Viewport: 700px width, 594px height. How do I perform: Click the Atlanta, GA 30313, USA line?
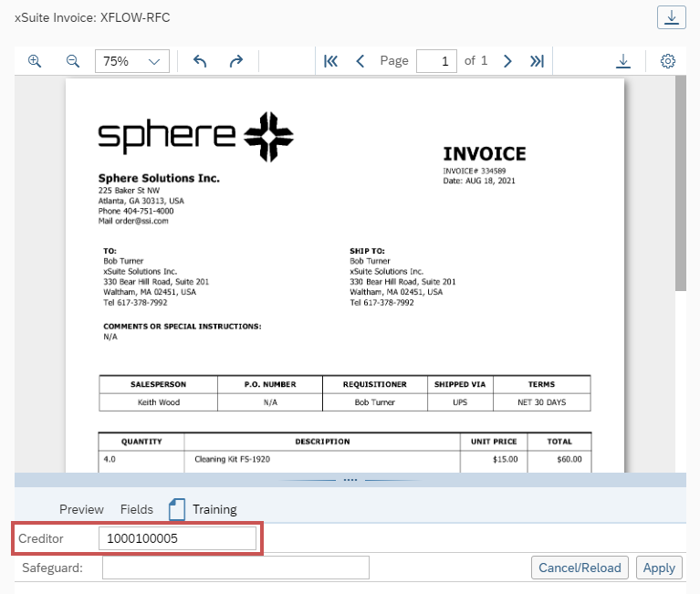tap(141, 201)
